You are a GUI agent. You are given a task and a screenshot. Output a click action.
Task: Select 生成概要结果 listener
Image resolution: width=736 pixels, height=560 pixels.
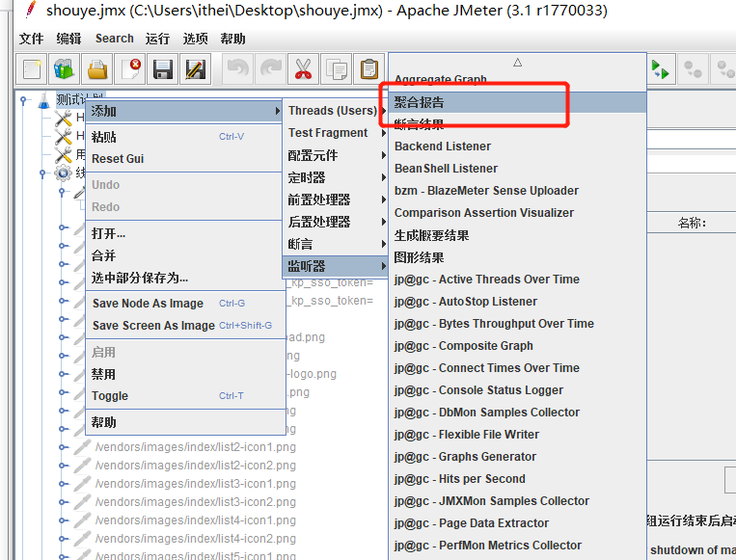[x=517, y=235]
